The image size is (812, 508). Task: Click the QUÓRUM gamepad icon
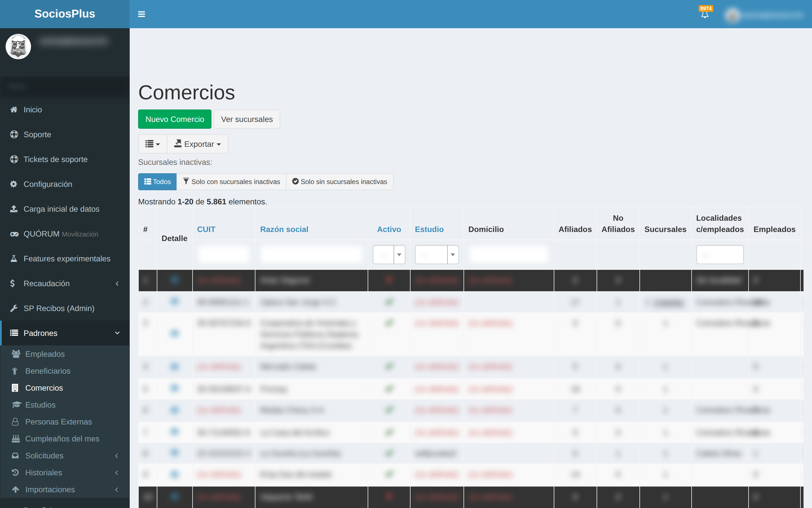14,234
